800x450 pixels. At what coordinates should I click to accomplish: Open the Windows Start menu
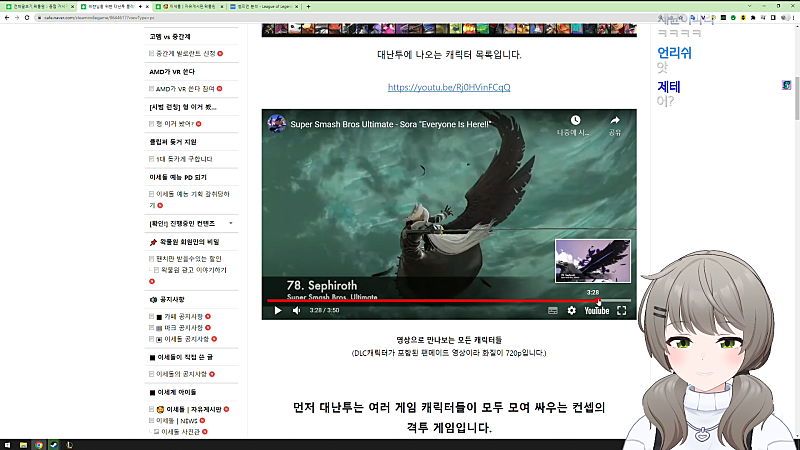7,444
